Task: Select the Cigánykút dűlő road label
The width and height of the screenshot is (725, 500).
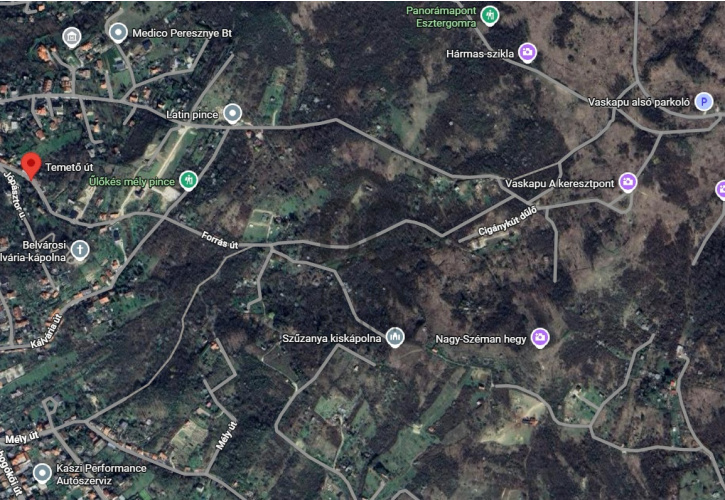Action: (507, 222)
